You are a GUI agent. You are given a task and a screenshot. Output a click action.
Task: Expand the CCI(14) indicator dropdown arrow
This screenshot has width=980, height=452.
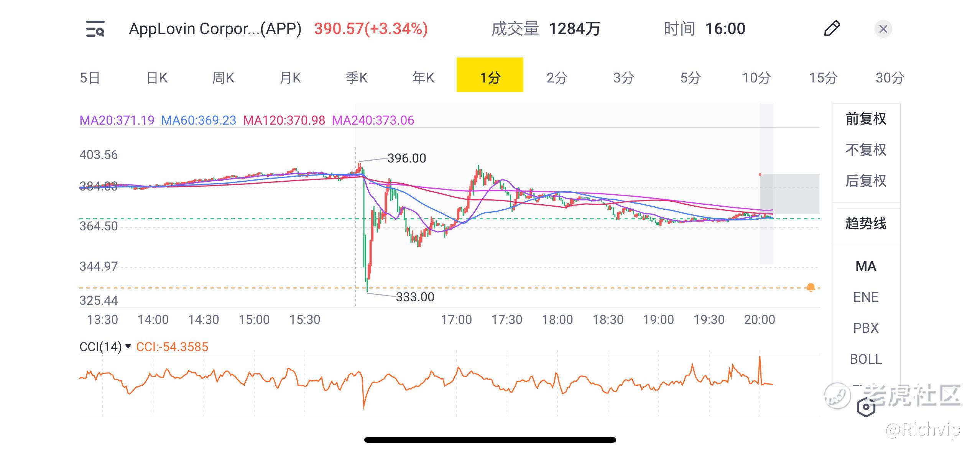click(x=128, y=347)
